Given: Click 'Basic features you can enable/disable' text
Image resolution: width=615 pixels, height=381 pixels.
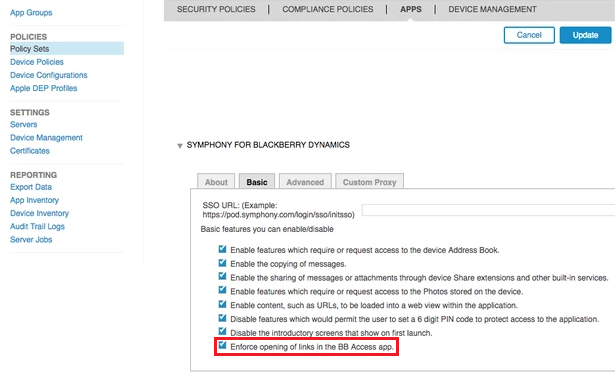Looking at the screenshot, I should pos(267,229).
